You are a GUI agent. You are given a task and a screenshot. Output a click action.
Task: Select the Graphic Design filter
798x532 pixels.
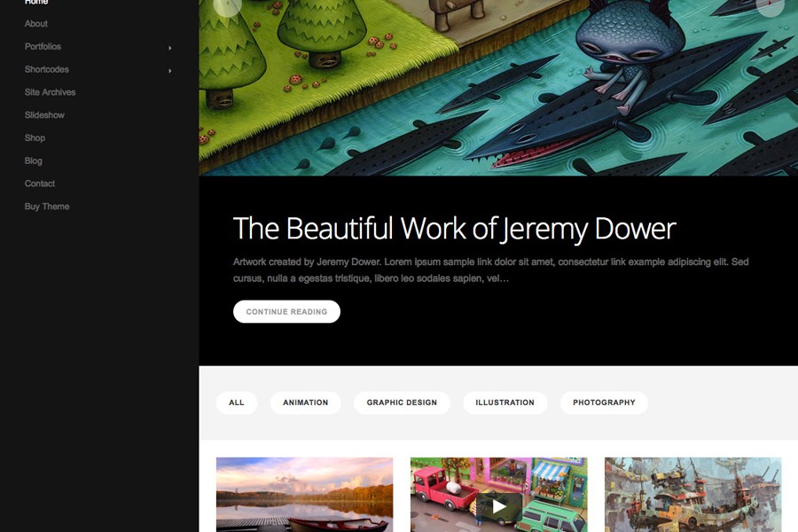point(402,403)
